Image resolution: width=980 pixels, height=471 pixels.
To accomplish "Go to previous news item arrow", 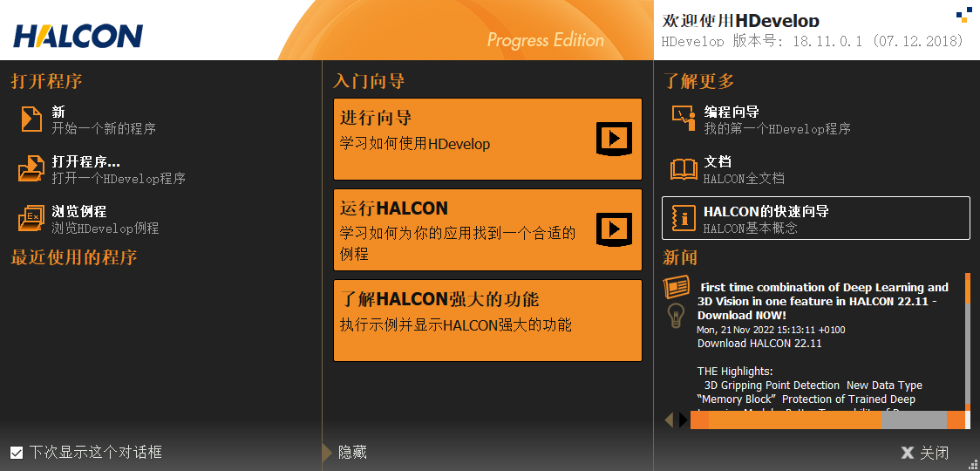I will (670, 419).
